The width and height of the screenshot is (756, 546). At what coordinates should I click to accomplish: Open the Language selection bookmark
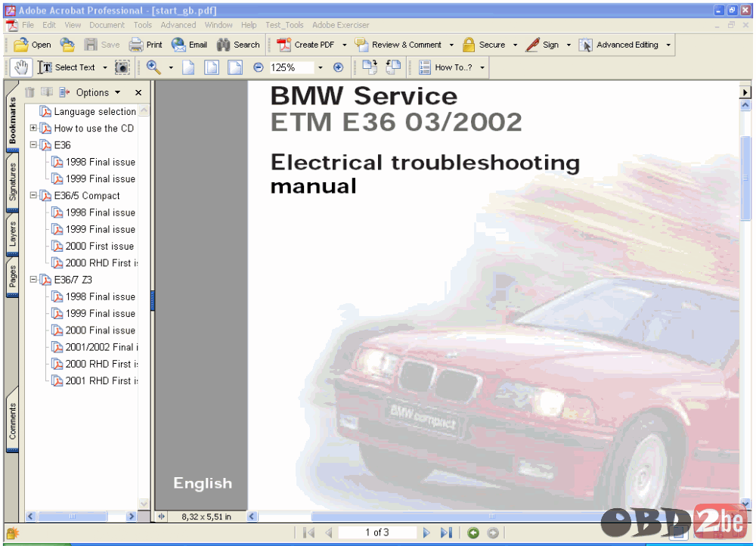(x=95, y=111)
